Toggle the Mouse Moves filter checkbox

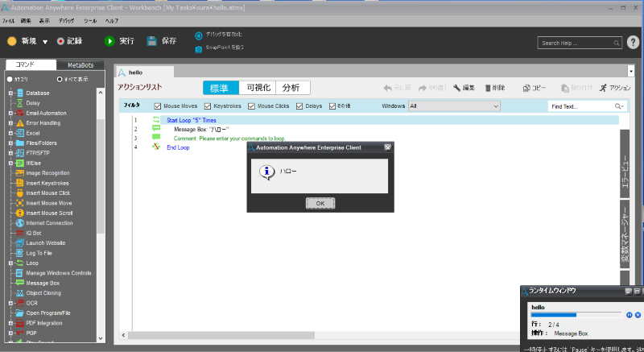click(x=157, y=106)
